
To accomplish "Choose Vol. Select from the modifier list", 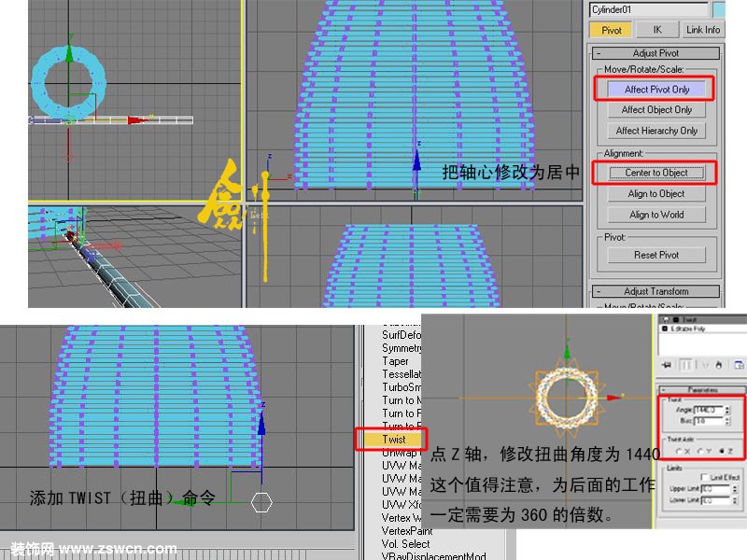I will click(x=405, y=543).
